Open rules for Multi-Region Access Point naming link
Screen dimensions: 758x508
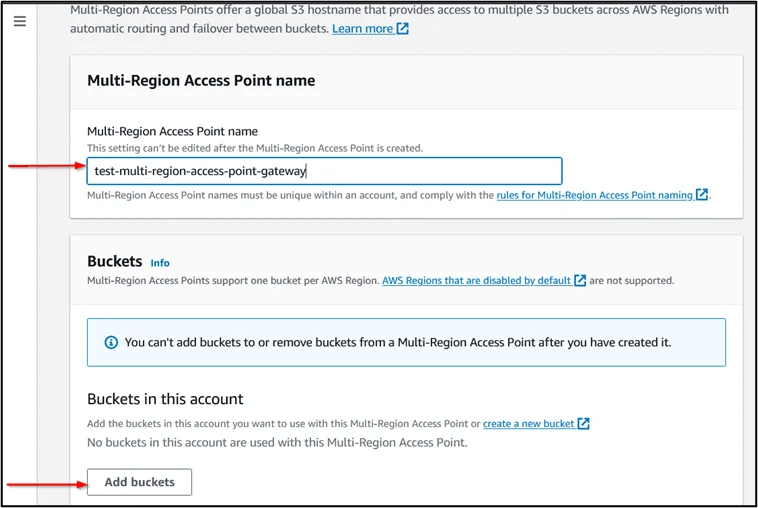click(x=602, y=195)
